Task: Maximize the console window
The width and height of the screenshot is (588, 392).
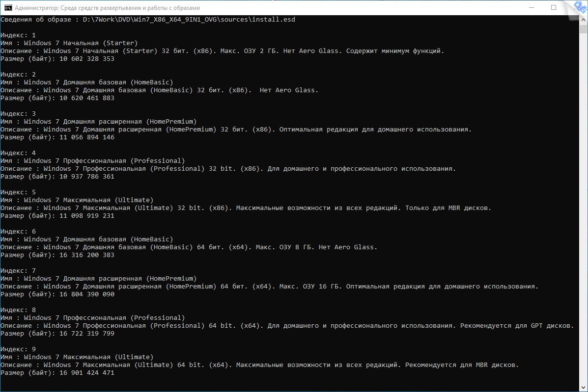Action: point(554,7)
